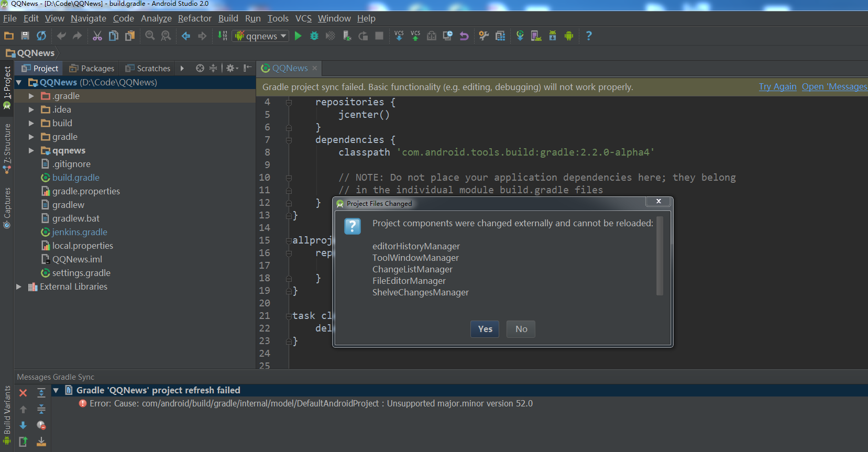The image size is (868, 452).
Task: Collapse the QQNews root project node
Action: click(x=19, y=82)
